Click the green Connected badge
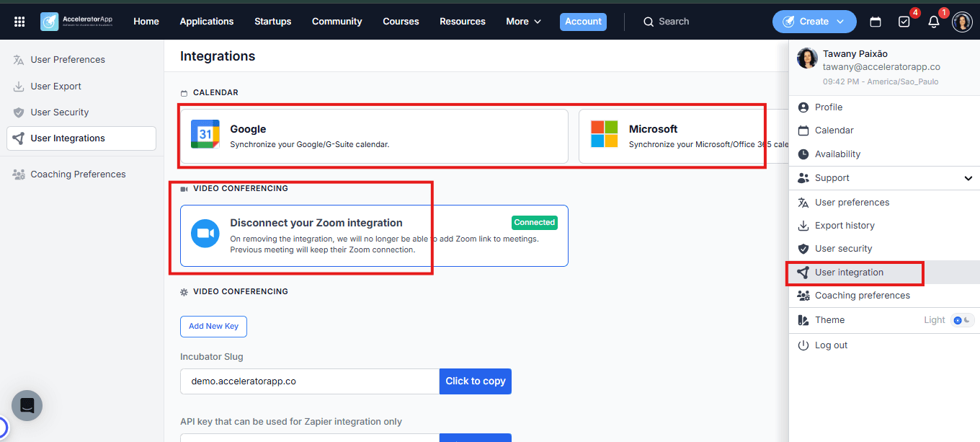This screenshot has width=980, height=442. [535, 223]
